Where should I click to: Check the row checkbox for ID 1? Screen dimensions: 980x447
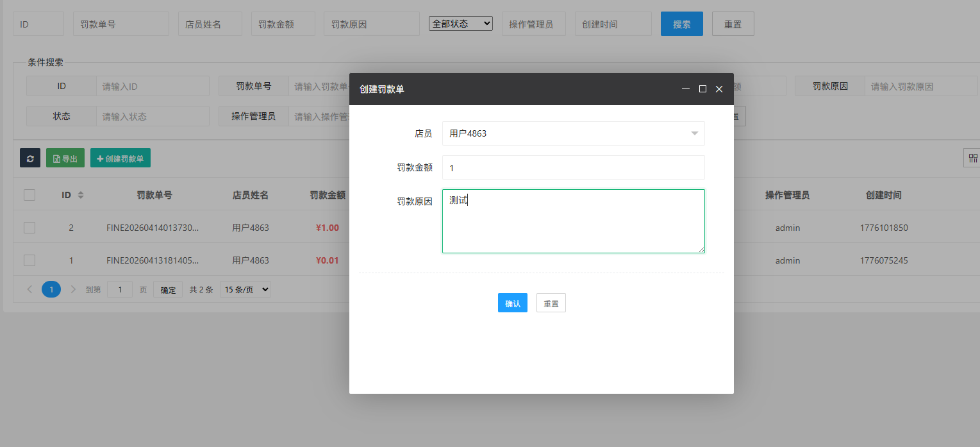pos(29,260)
